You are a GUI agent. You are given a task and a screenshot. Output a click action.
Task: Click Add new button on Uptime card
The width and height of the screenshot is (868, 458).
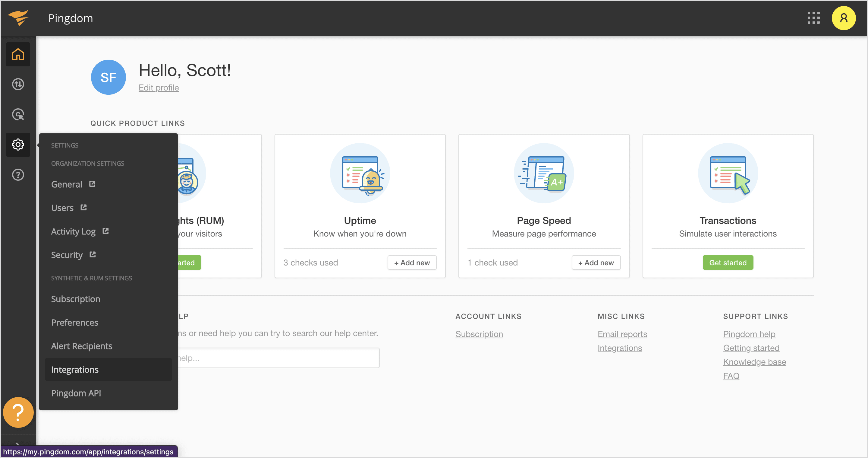coord(412,262)
